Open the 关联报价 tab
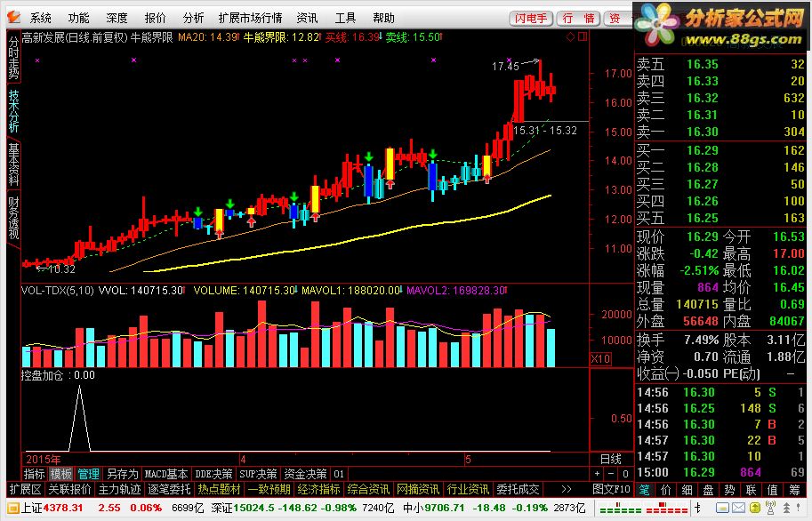The height and width of the screenshot is (521, 812). (x=69, y=489)
